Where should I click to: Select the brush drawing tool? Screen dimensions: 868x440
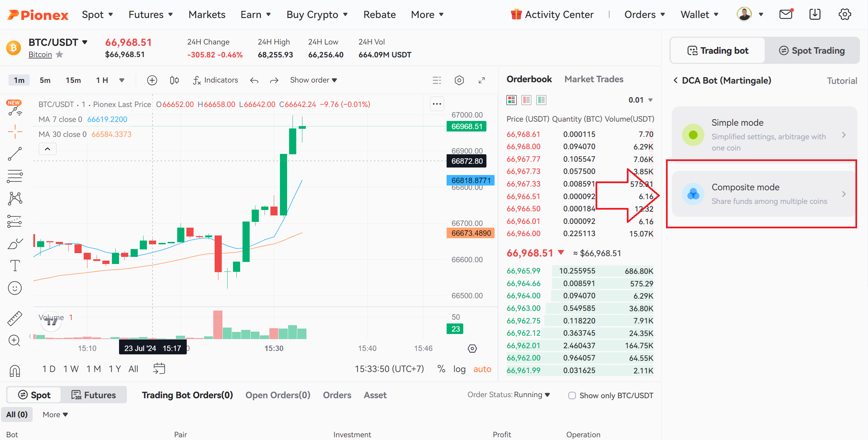[x=15, y=243]
